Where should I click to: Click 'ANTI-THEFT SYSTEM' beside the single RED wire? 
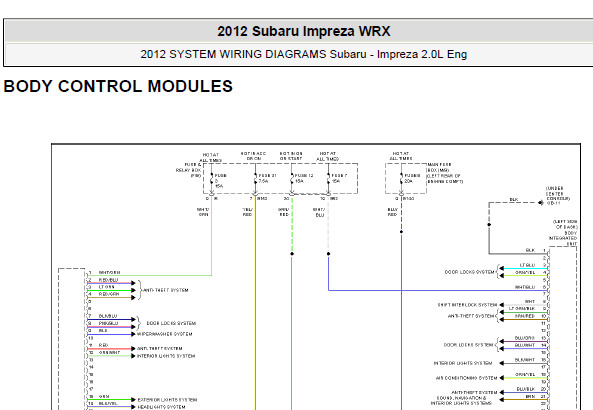(160, 348)
